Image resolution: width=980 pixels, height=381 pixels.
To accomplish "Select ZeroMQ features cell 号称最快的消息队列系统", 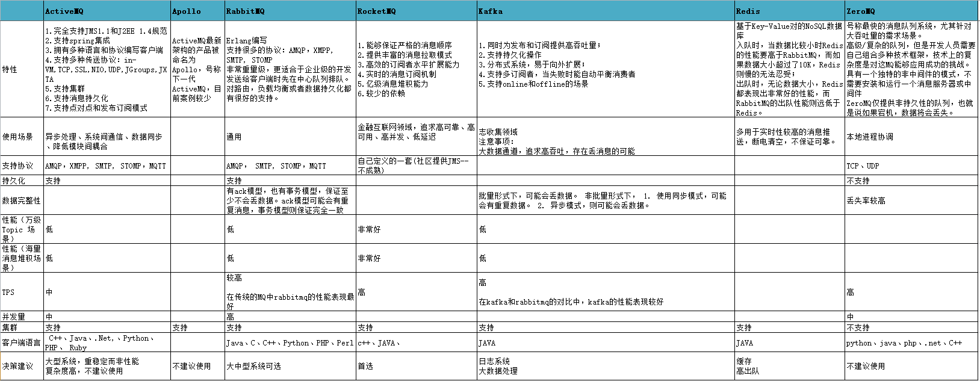I will pos(912,69).
